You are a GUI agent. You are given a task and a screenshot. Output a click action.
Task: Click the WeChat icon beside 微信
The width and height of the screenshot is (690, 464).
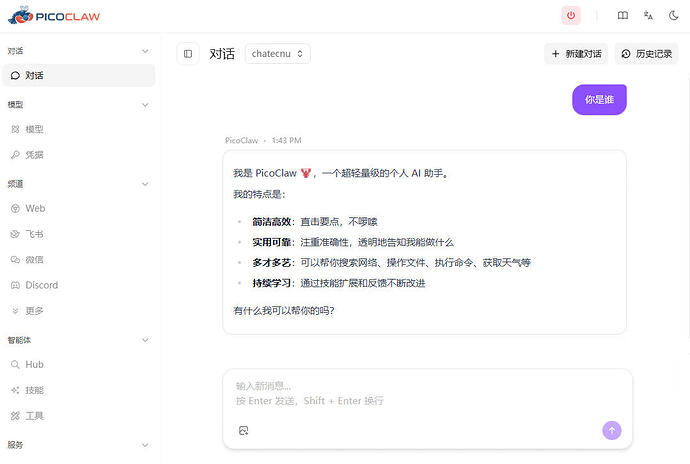click(15, 259)
